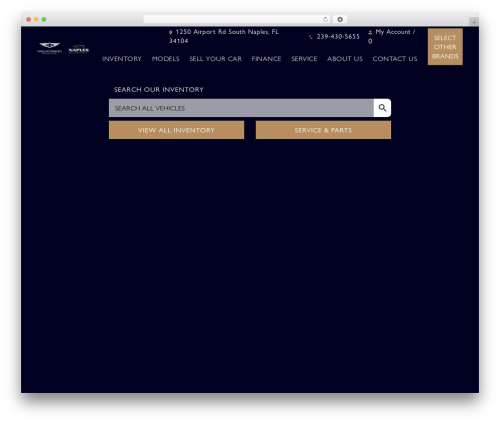Open the Contact Us page

click(395, 59)
